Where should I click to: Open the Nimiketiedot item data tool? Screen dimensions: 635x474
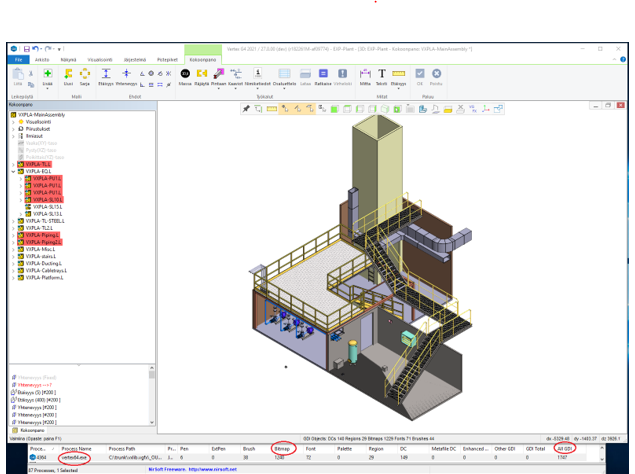point(257,75)
